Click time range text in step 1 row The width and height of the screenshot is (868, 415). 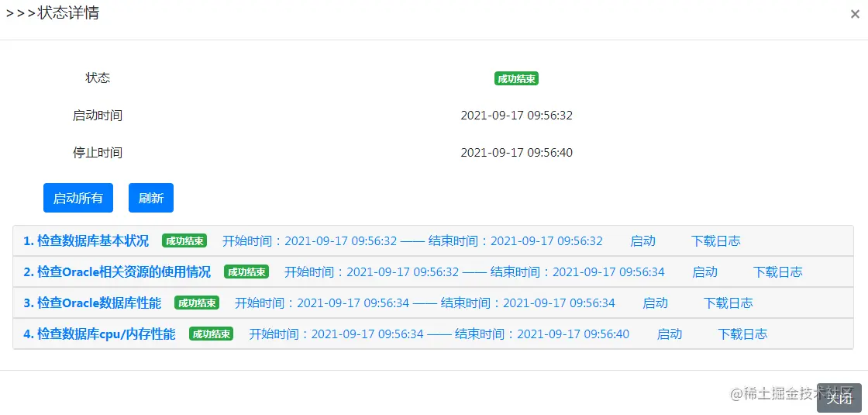412,241
